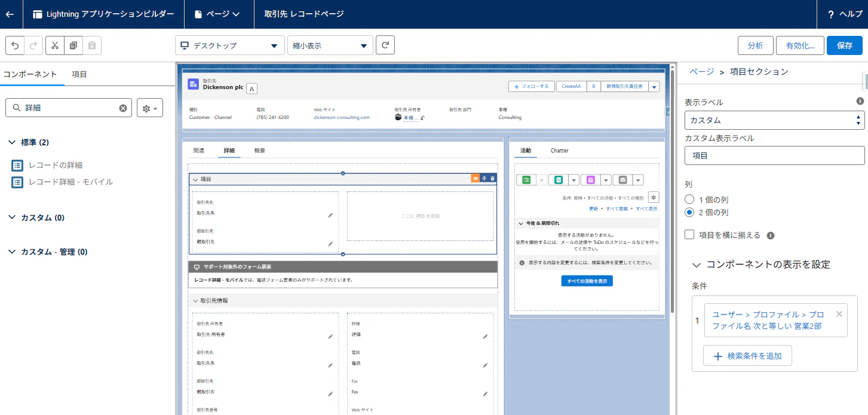Click the undo icon
The width and height of the screenshot is (868, 415).
pos(15,45)
